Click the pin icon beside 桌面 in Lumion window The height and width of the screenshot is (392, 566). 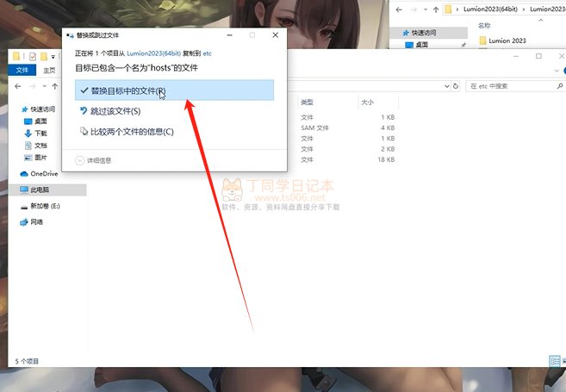pos(463,45)
